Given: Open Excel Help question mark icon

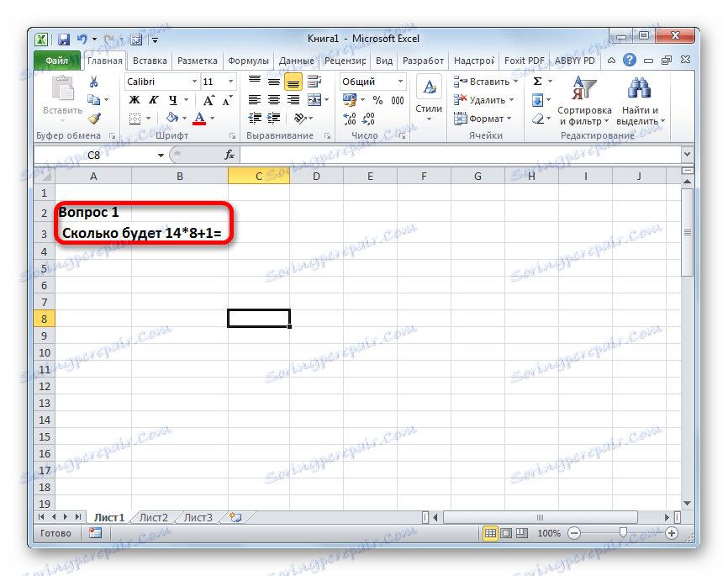Looking at the screenshot, I should (630, 60).
